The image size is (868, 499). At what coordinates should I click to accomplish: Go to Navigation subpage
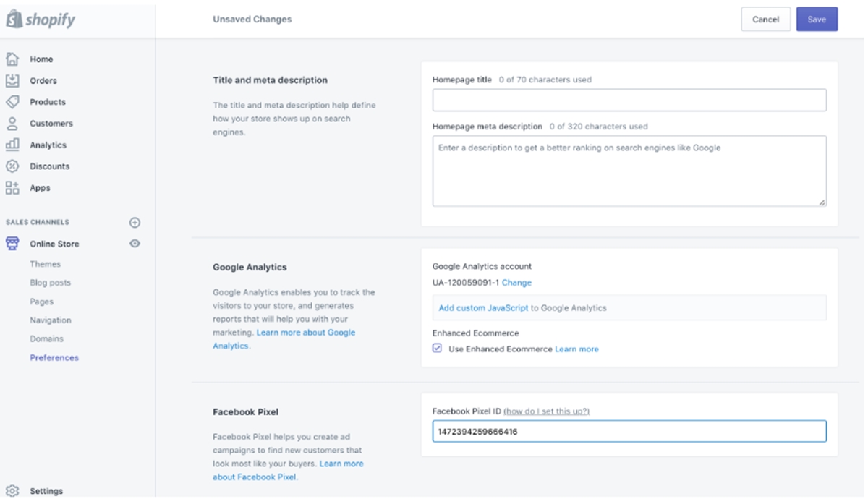[x=51, y=320]
